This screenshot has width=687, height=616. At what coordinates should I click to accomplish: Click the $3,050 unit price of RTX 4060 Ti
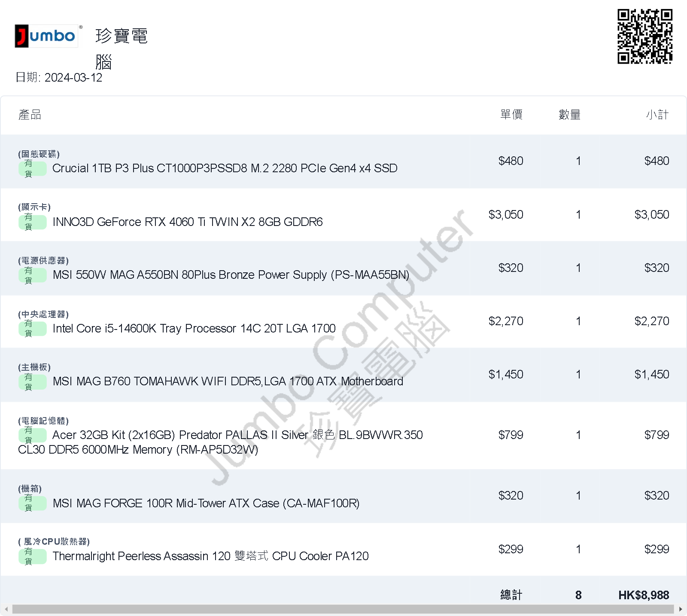tap(506, 215)
